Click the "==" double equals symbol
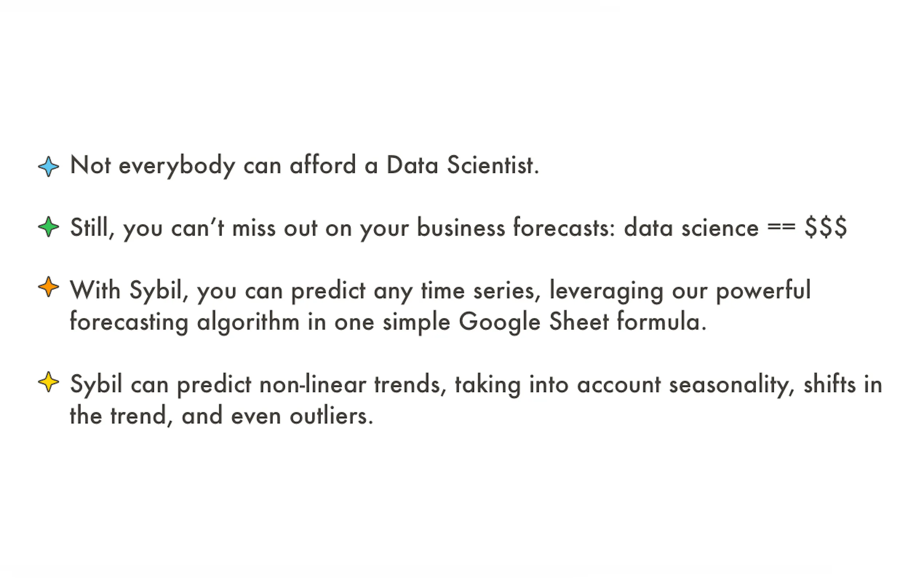Screen dimensions: 924x578 point(781,227)
